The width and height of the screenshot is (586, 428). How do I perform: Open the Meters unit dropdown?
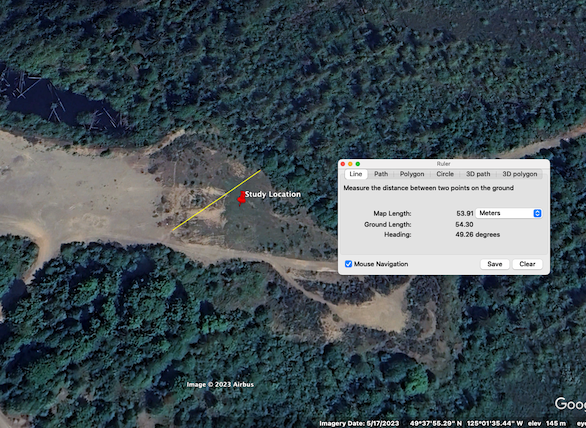pos(508,213)
